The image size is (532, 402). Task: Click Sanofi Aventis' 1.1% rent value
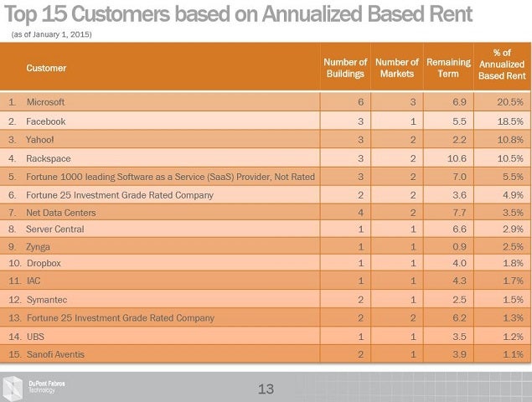pyautogui.click(x=513, y=354)
